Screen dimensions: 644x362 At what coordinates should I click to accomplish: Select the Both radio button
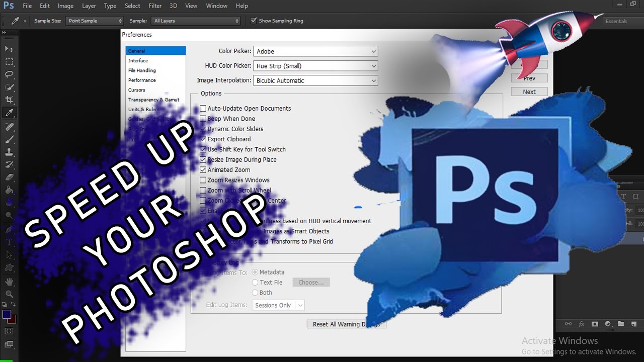(255, 293)
